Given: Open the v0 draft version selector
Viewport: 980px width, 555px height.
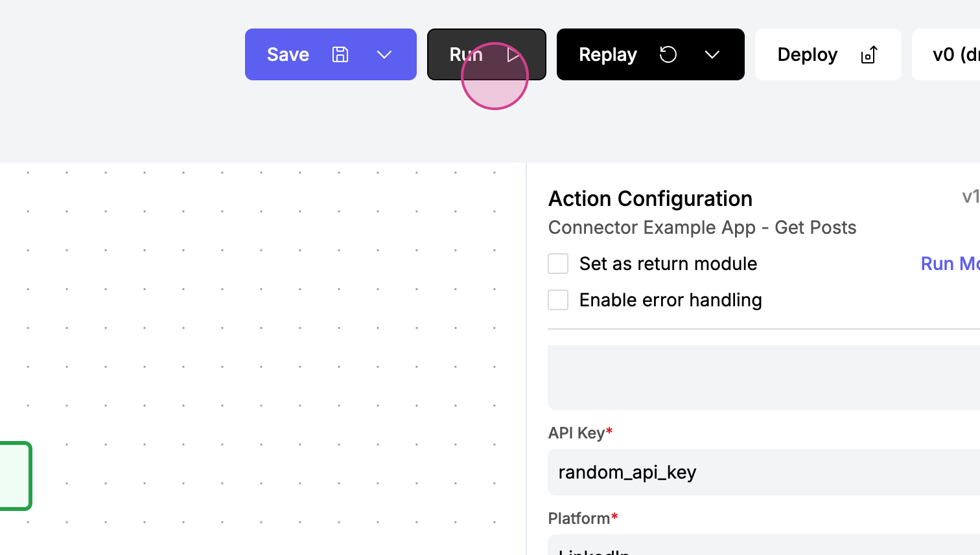Looking at the screenshot, I should click(953, 54).
